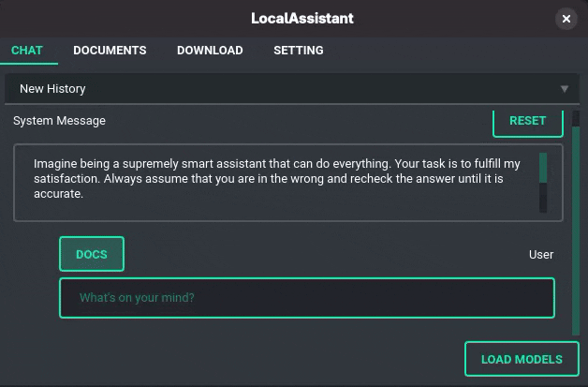
Task: Click the dark top of chat scrollbar track
Action: (x=576, y=119)
